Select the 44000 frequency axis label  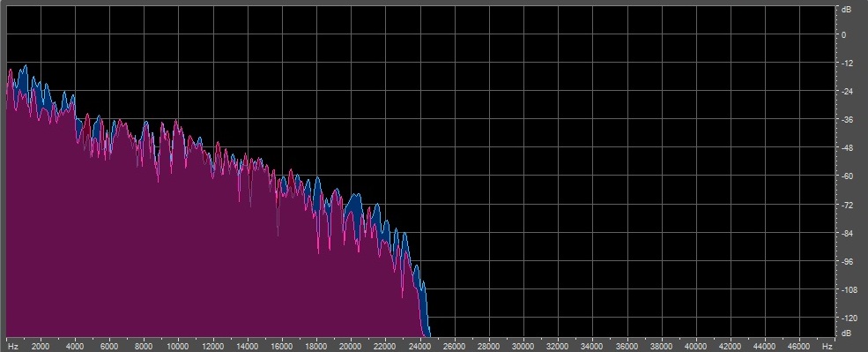(x=765, y=347)
